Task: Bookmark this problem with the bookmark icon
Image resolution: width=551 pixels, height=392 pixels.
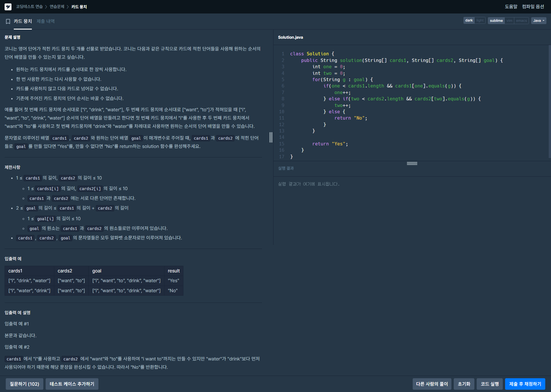Action: 8,22
